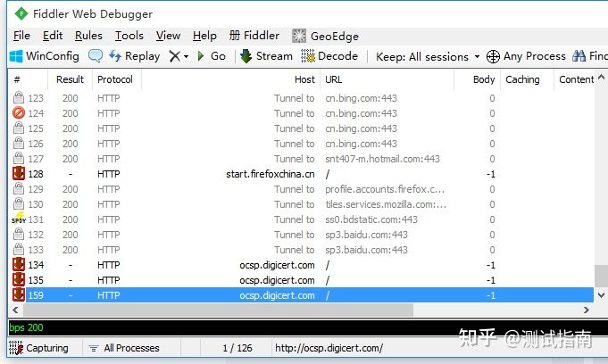Click the Fiddler book menu item

coord(254,36)
